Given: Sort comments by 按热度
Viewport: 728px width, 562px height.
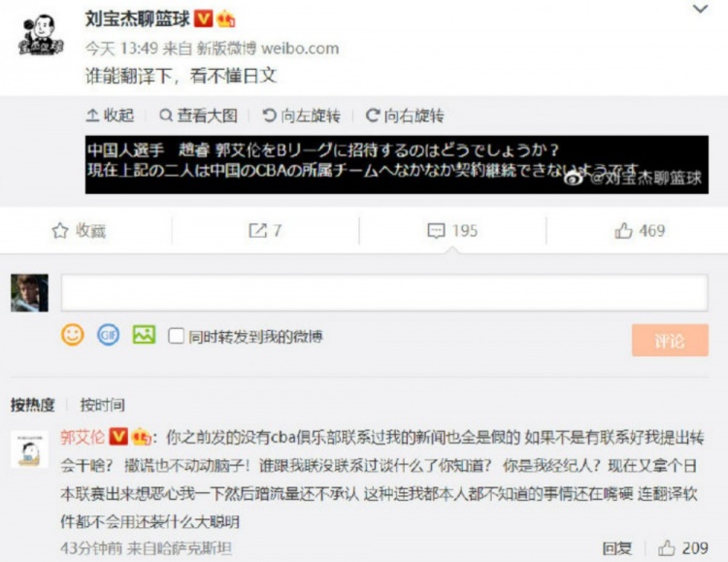Looking at the screenshot, I should pos(32,405).
